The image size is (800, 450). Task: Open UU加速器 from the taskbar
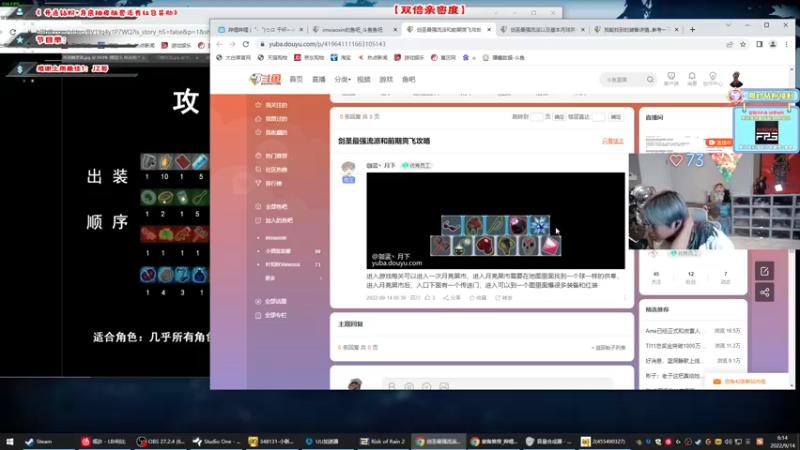322,441
